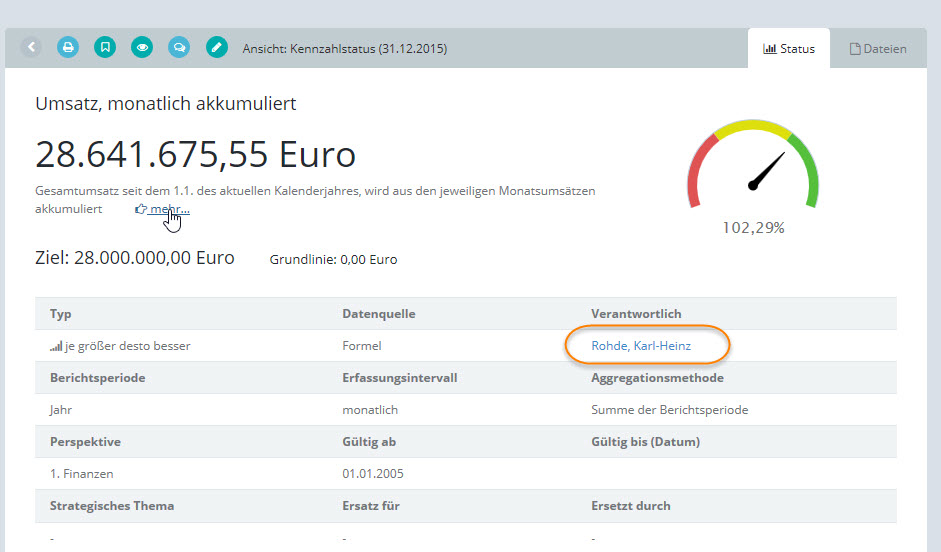This screenshot has height=552, width=941.
Task: Open responsible person Rohde, Karl-Heinz
Action: pos(641,346)
